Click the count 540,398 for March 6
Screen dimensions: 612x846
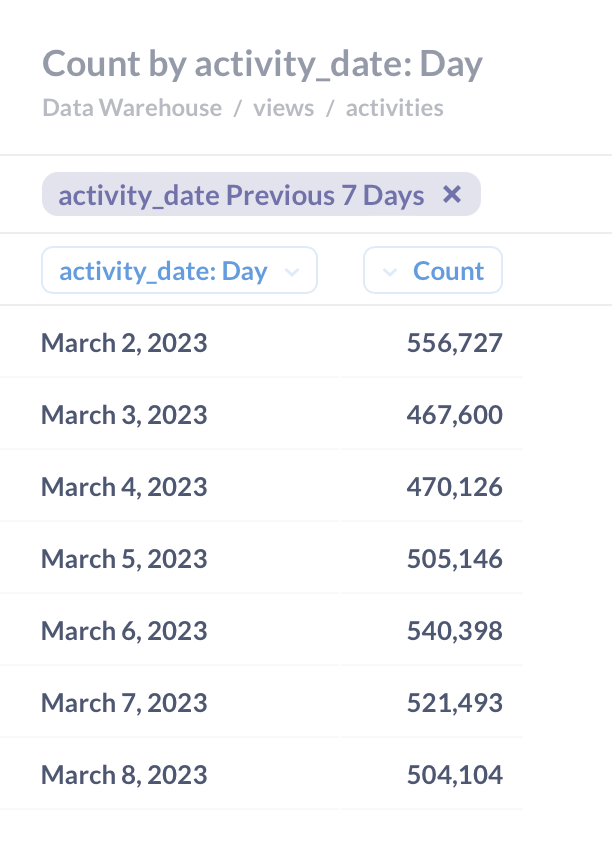pyautogui.click(x=455, y=630)
